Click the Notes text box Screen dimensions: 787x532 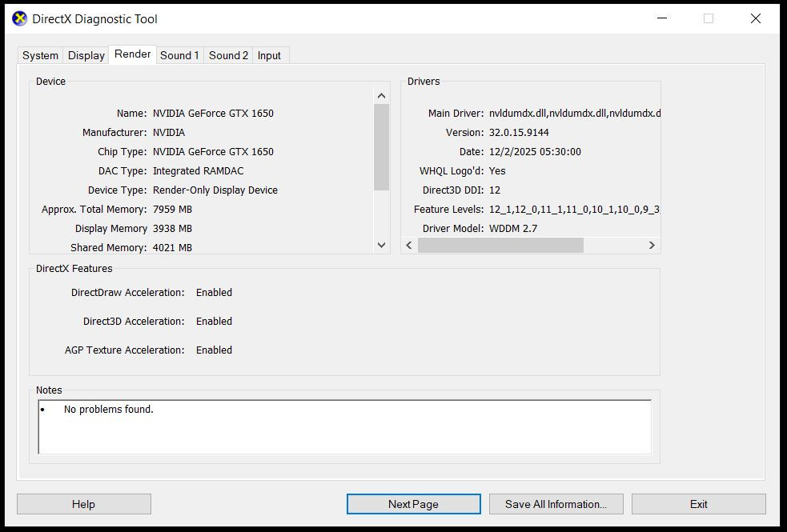pyautogui.click(x=345, y=427)
